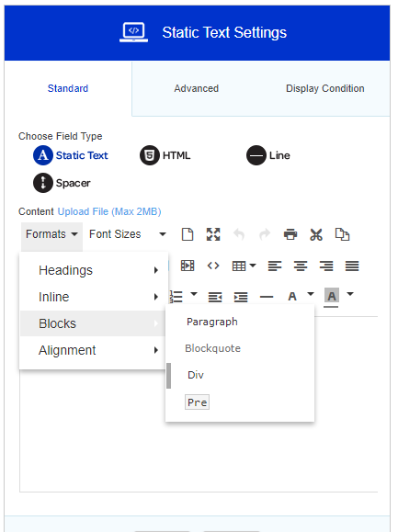Click the print icon
Screen dimensions: 398x532
click(290, 234)
